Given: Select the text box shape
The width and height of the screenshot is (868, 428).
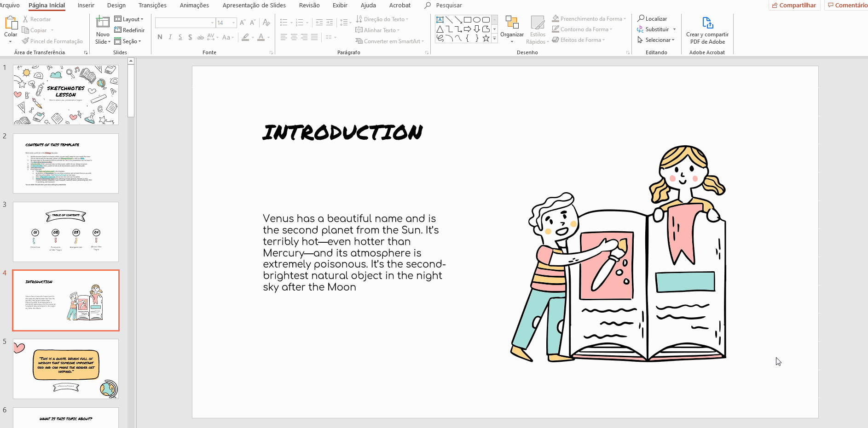Looking at the screenshot, I should pos(440,20).
